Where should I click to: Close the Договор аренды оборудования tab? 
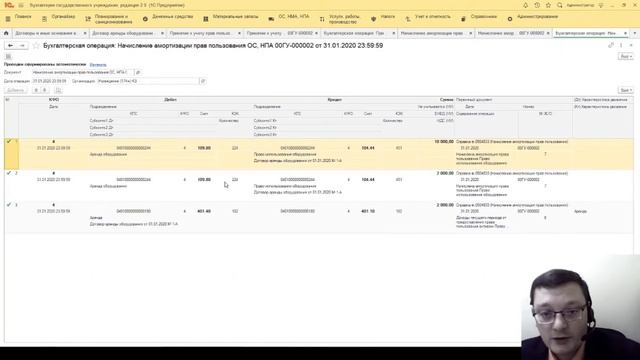162,33
